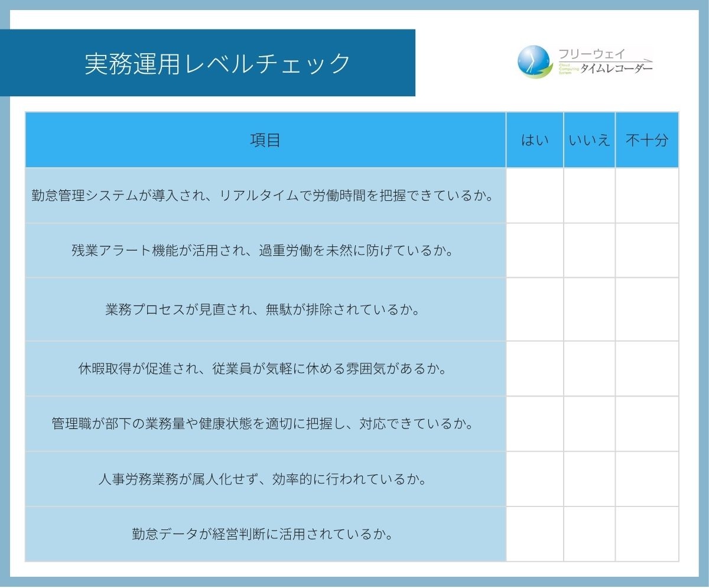
Task: Click the title 実務運用レベルチェック
Action: point(218,63)
